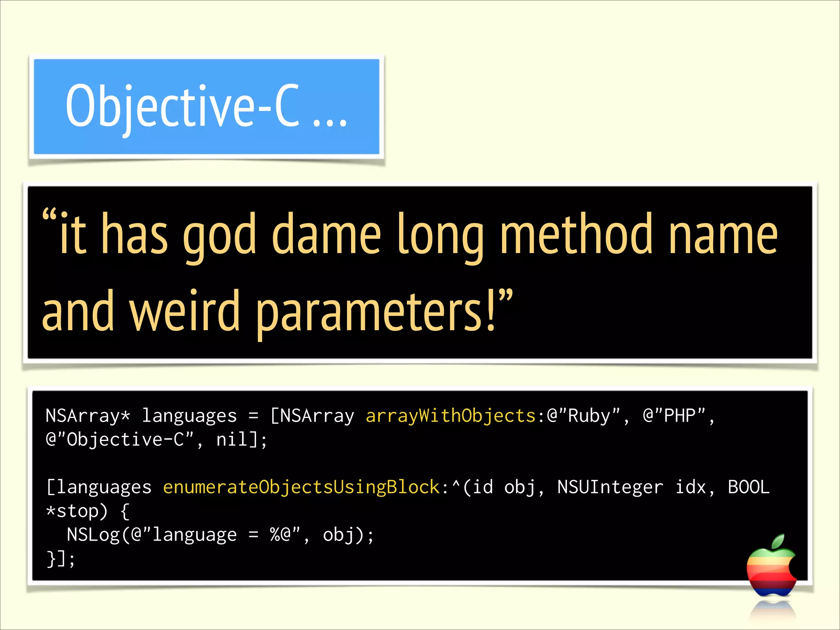Click the "*stop) {" code line

click(x=88, y=511)
